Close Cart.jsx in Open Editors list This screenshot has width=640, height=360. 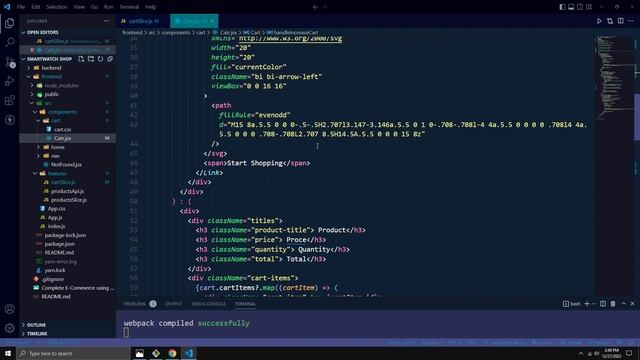coord(32,50)
